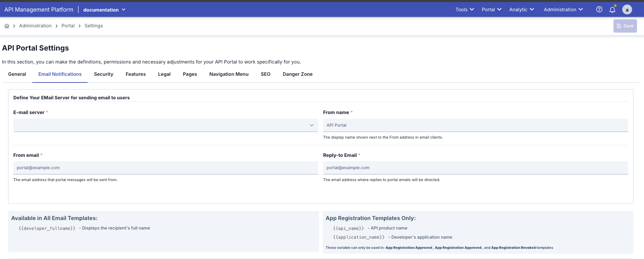Click 'Define Your EMail Server' section heading
644x259 pixels.
click(x=72, y=98)
